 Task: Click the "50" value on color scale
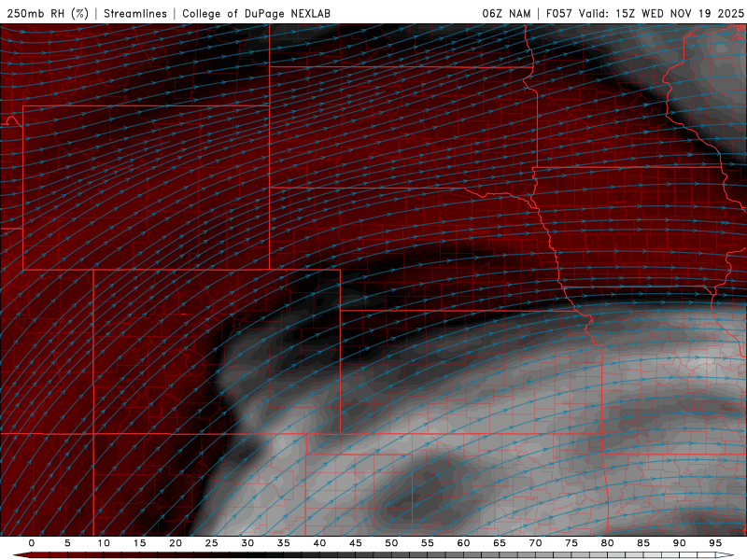[x=391, y=543]
